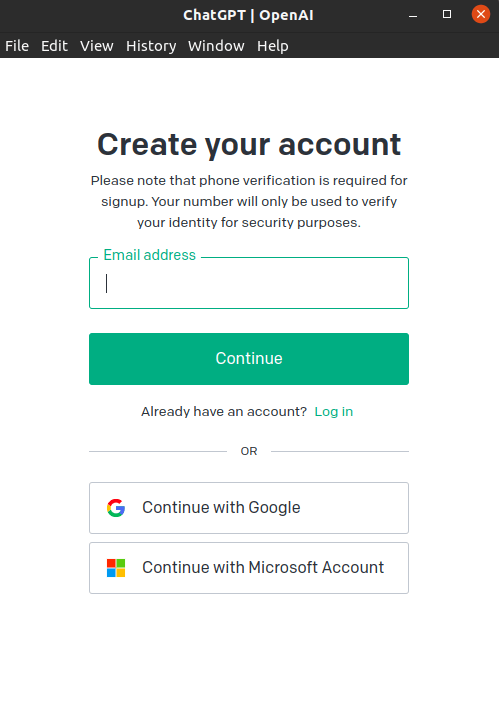Open the Help menu
499x726 pixels.
pos(273,46)
